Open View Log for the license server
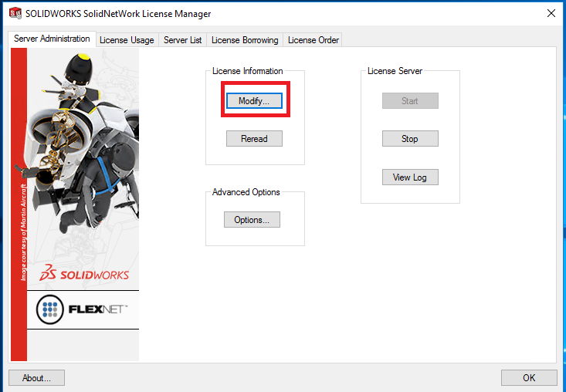This screenshot has height=392, width=566. click(410, 177)
